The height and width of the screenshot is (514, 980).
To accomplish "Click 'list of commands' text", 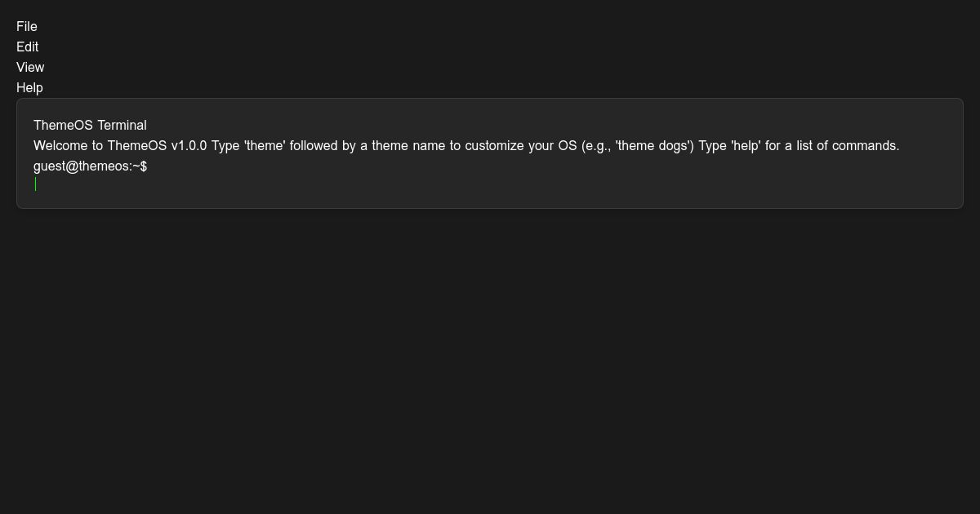I will (x=848, y=146).
